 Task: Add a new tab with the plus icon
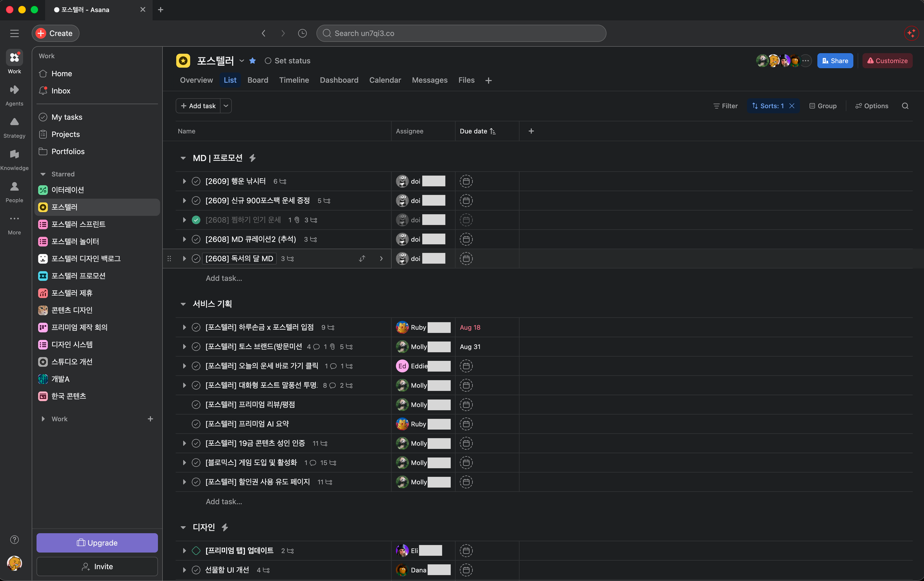point(488,80)
